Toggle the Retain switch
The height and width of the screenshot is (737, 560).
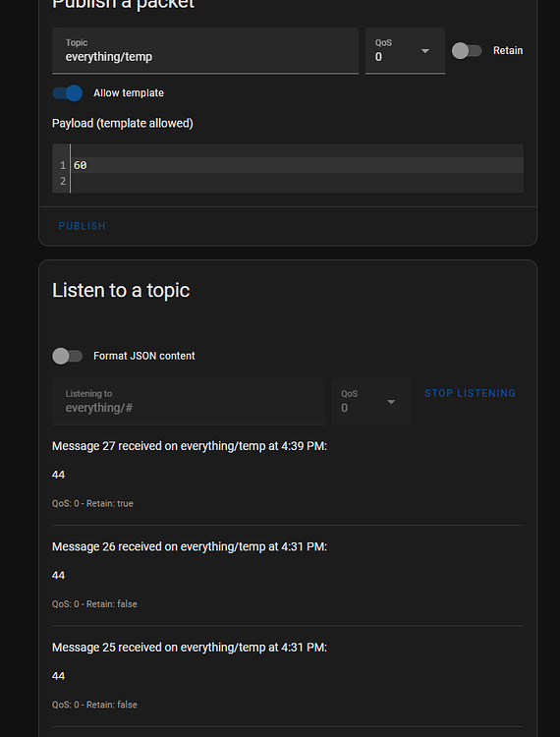467,51
